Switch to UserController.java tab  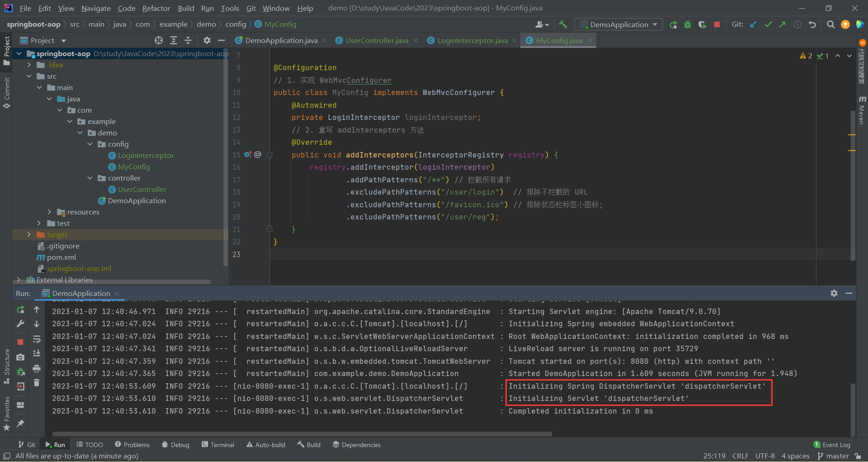(377, 40)
